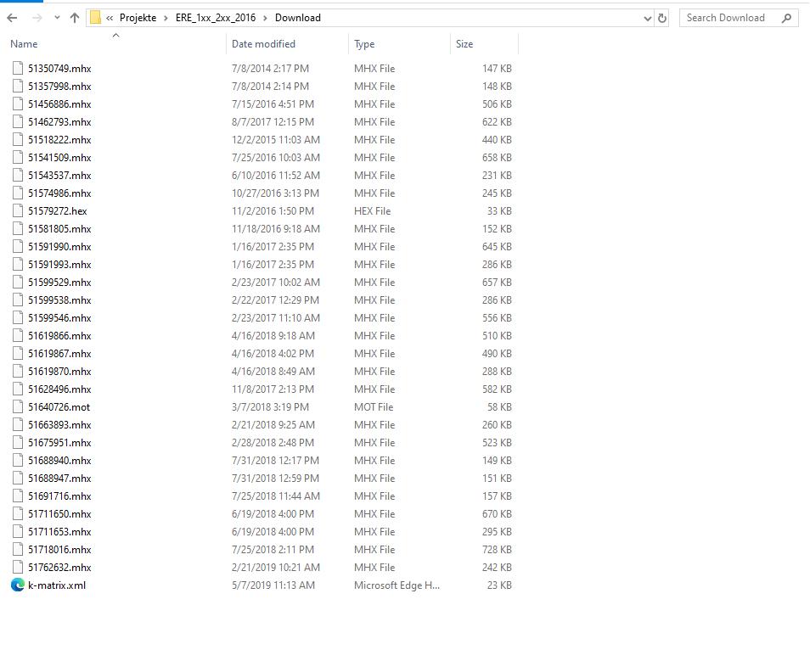Select icon of 51640726.mot file
This screenshot has width=810, height=672.
18,406
